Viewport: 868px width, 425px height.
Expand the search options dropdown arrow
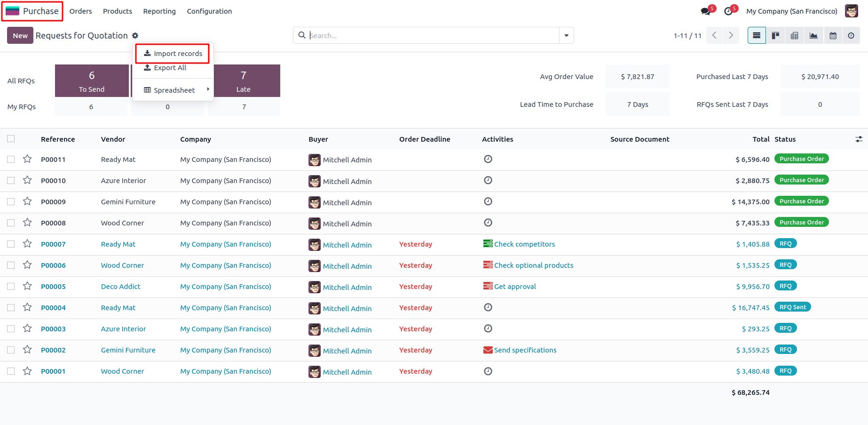click(566, 36)
